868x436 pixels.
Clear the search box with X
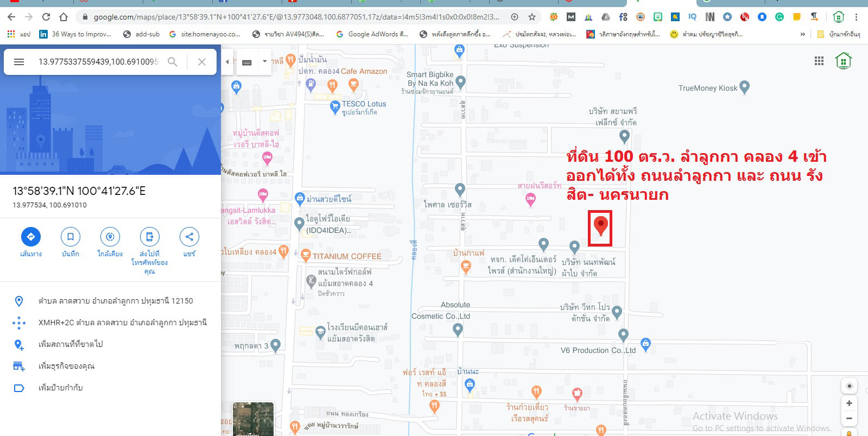click(x=202, y=62)
